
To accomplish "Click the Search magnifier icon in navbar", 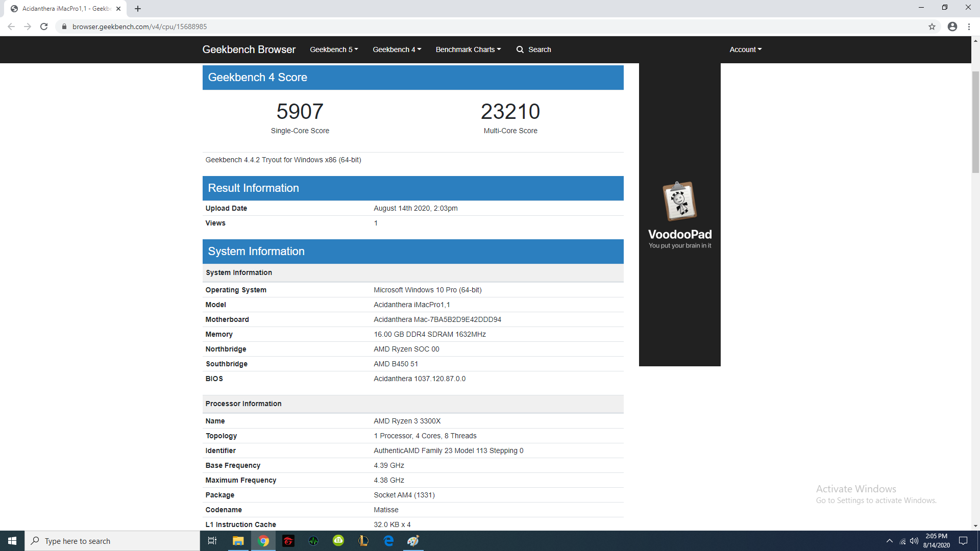I will point(520,49).
